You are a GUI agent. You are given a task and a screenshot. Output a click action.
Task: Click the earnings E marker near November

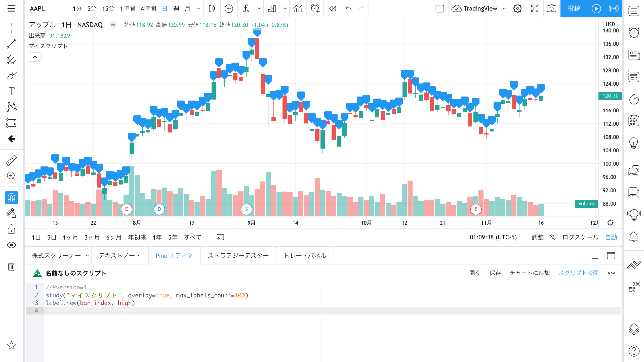[x=476, y=209]
